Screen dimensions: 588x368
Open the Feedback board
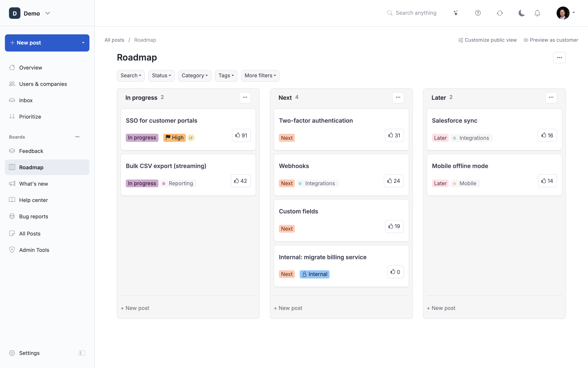click(47, 151)
